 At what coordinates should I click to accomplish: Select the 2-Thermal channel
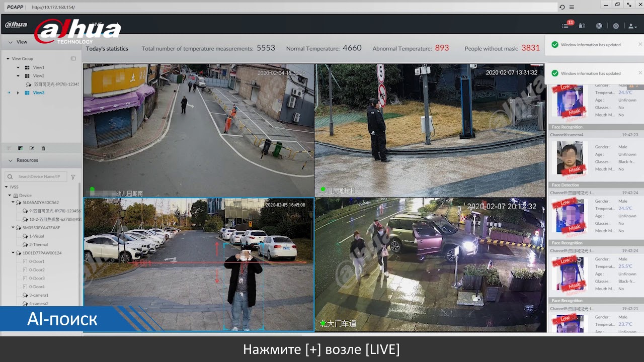(38, 244)
